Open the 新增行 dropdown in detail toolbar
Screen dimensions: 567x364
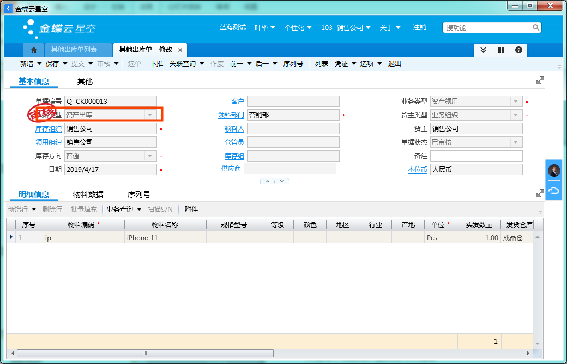click(33, 209)
